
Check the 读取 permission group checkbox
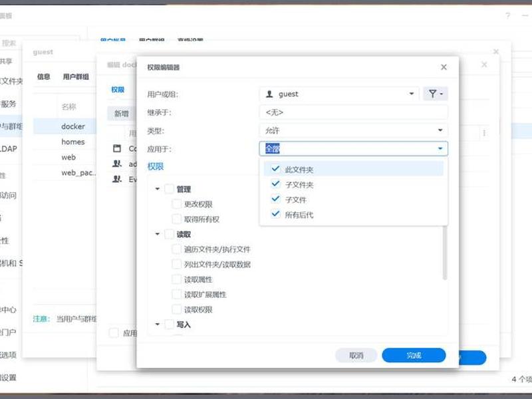[x=169, y=234]
